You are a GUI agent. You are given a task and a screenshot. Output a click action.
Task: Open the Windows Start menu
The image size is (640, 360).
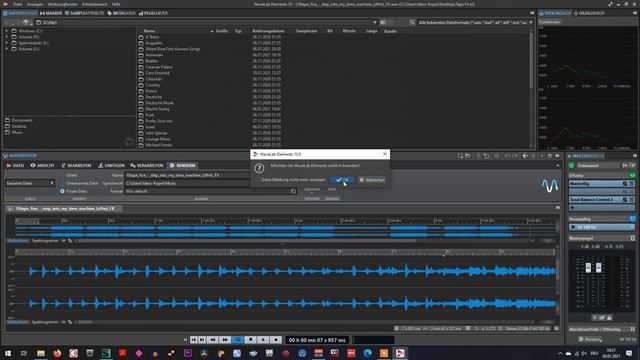(8, 353)
